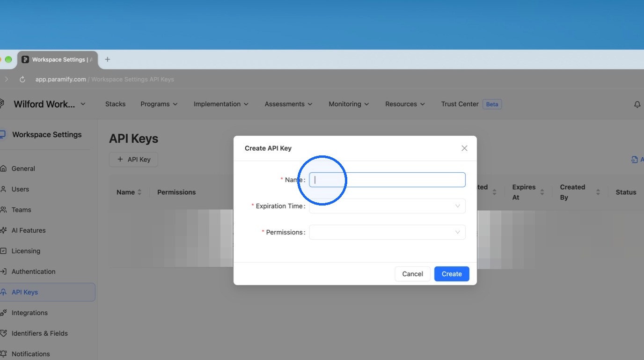Open a new browser tab

point(107,59)
